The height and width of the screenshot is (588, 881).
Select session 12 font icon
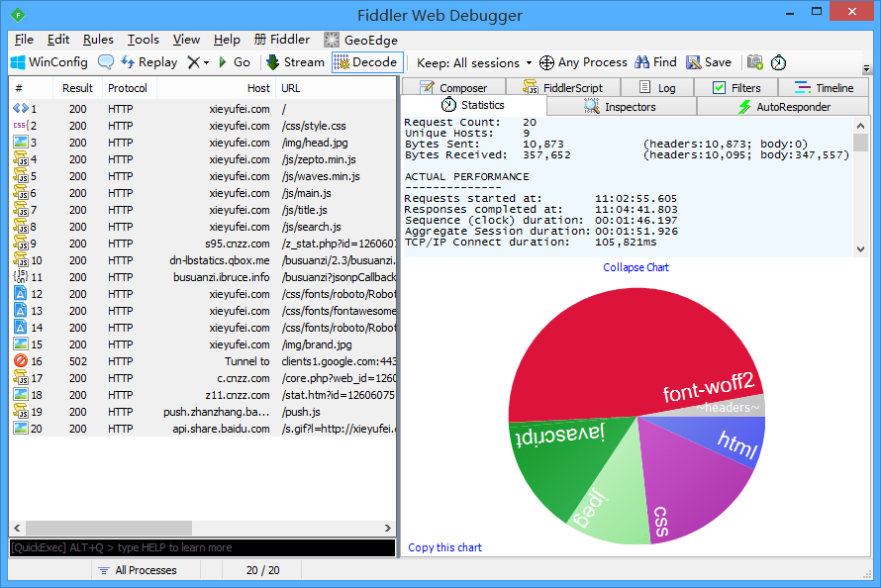click(21, 294)
